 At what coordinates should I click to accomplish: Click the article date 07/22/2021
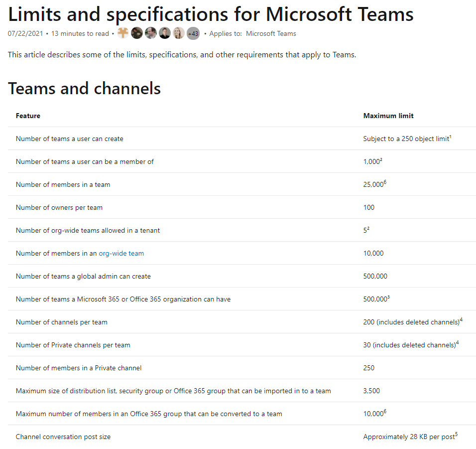25,33
